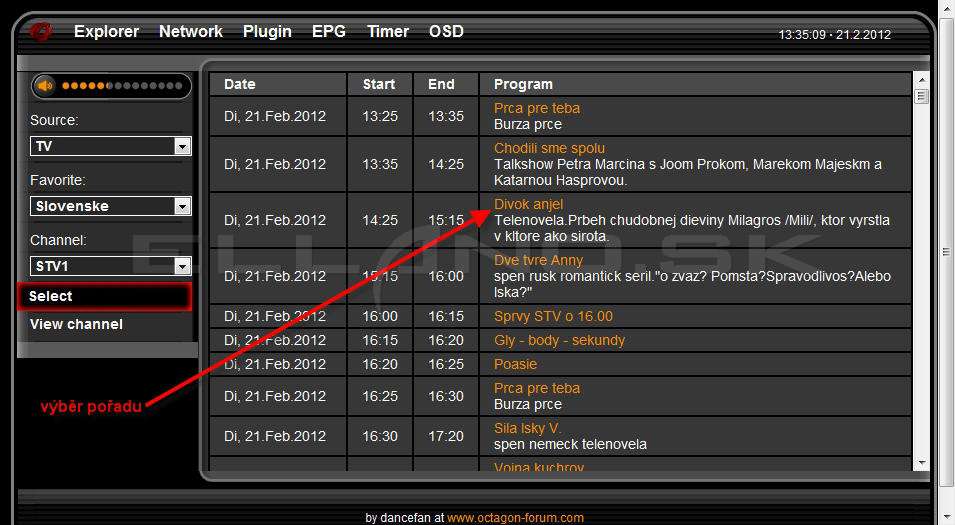The width and height of the screenshot is (955, 525).
Task: Open the EPG menu
Action: click(x=329, y=32)
